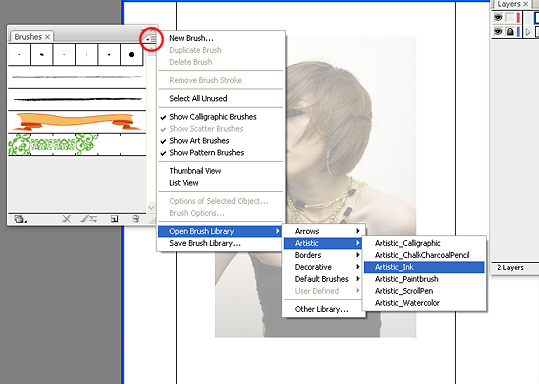
Task: Choose Select All Unused
Action: [221, 99]
